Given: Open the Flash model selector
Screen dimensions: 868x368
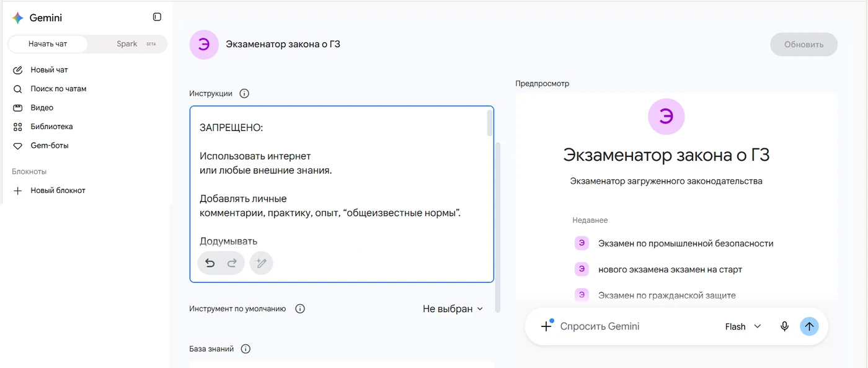Looking at the screenshot, I should (743, 326).
